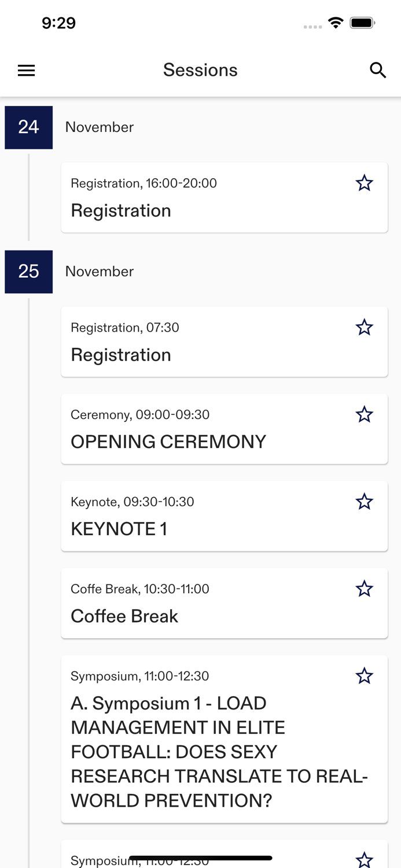The height and width of the screenshot is (868, 401).
Task: Favorite the OPENING CEREMONY session
Action: 364,414
